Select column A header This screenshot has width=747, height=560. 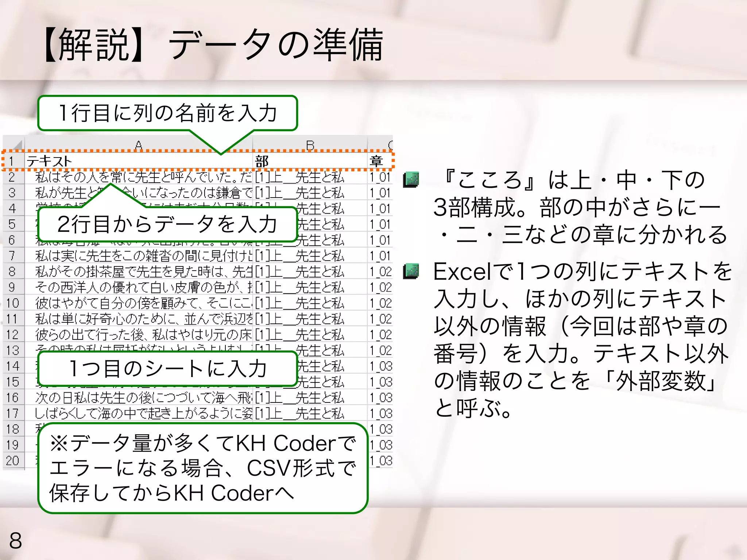(138, 145)
